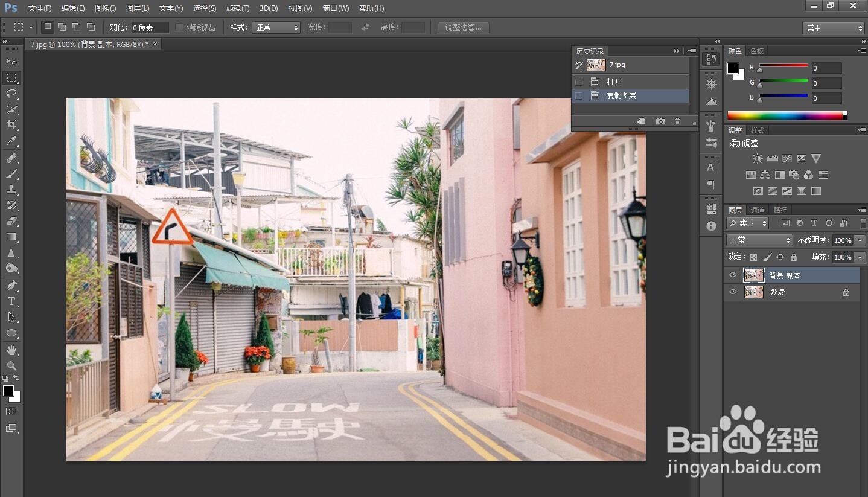The height and width of the screenshot is (497, 868).
Task: Switch to the 通道 channels tab
Action: point(758,210)
